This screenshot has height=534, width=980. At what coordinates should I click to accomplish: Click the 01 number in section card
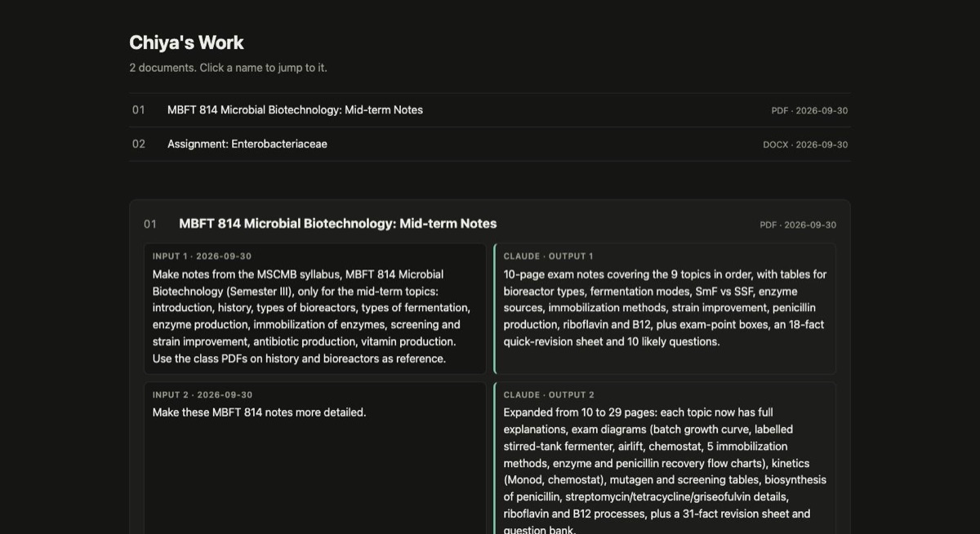click(x=150, y=224)
